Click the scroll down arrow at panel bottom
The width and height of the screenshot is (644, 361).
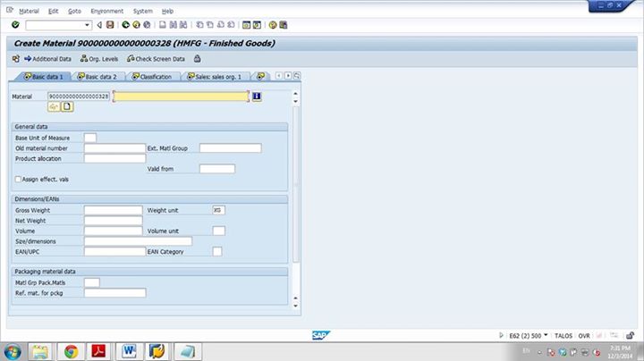point(296,306)
